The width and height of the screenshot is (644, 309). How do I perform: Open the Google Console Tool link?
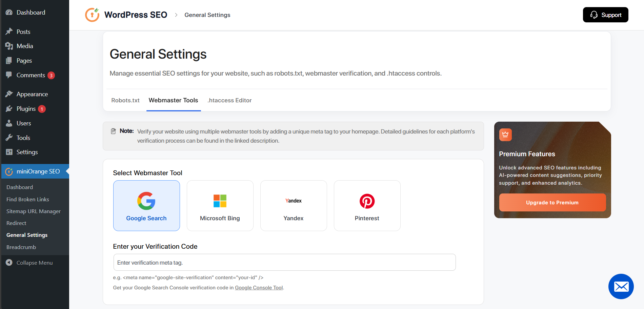point(259,287)
